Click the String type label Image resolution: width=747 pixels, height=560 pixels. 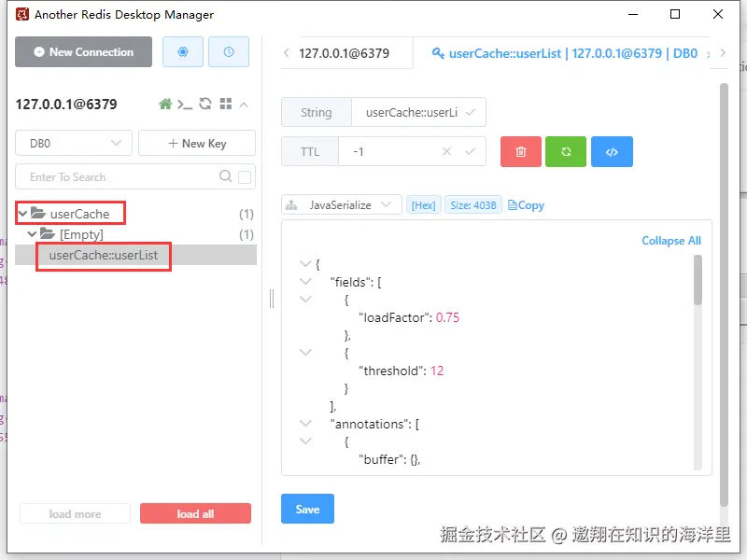(317, 112)
